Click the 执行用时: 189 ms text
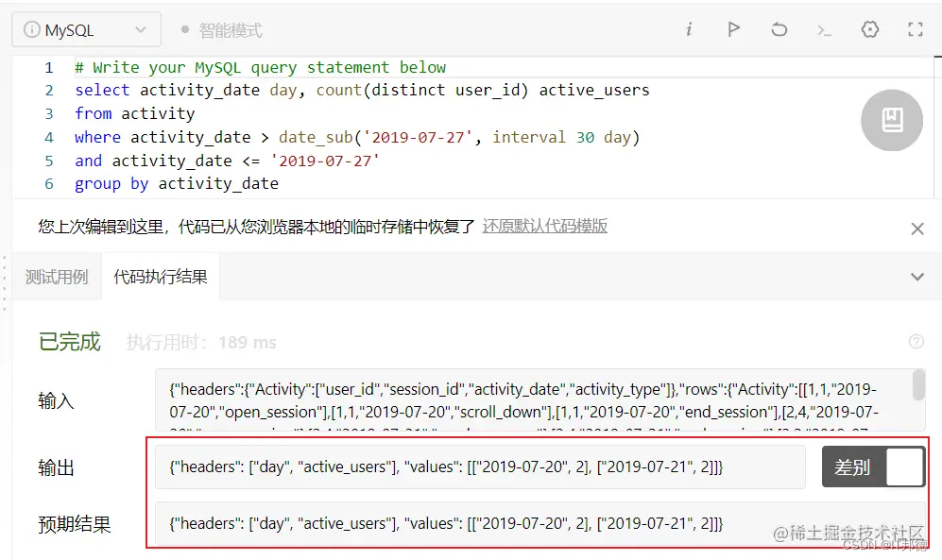Viewport: 942px width, 560px height. [x=201, y=342]
